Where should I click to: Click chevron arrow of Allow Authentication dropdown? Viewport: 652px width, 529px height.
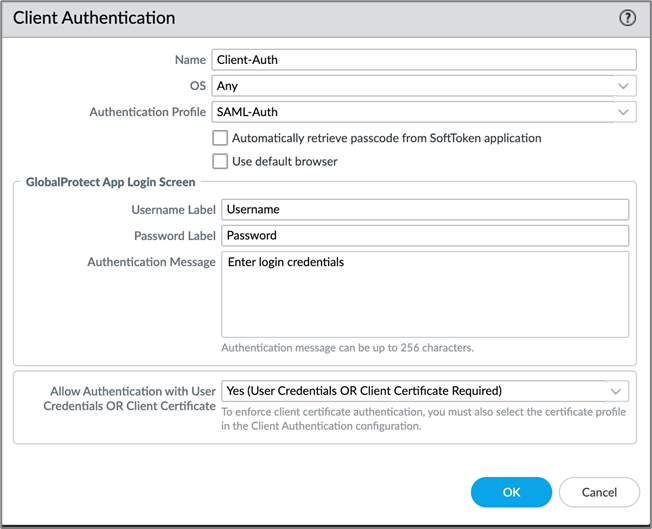point(616,391)
